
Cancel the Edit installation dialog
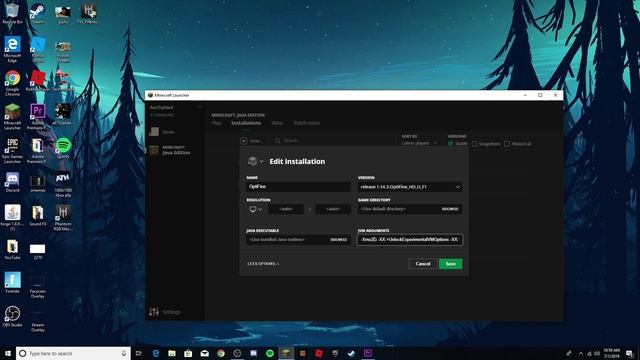[423, 264]
